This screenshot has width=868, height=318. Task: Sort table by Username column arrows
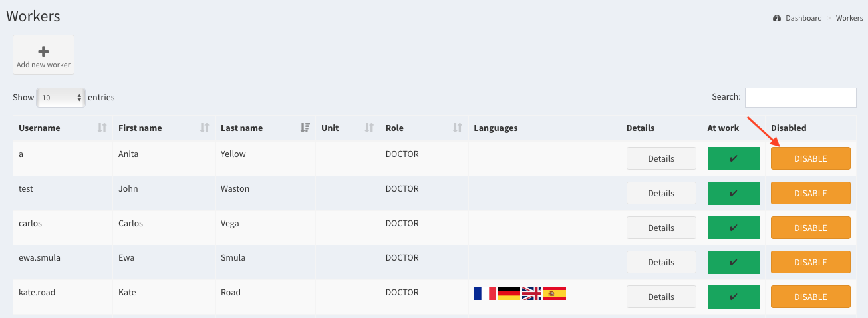(102, 128)
